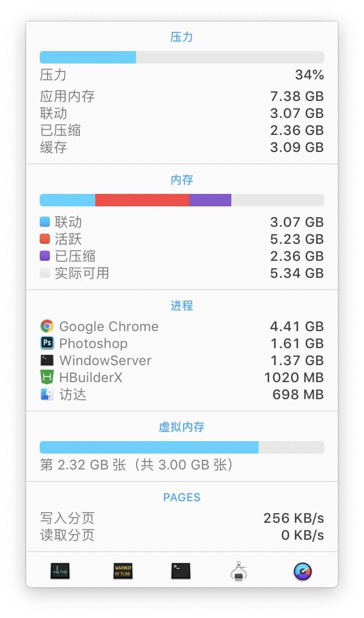Screen dimensions: 364x618
Task: Open iStat Menus gauge icon
Action: tap(303, 571)
